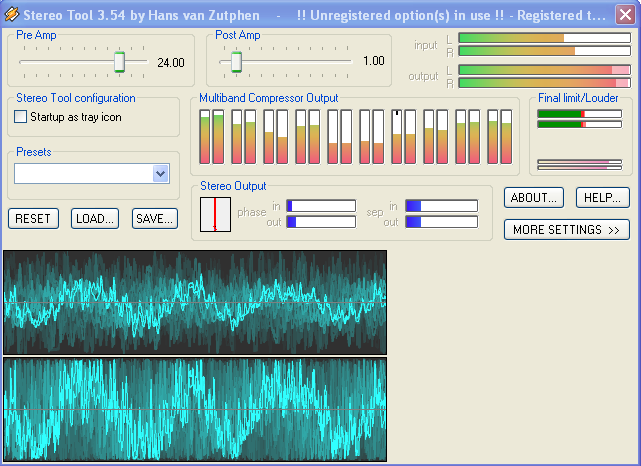641x466 pixels.
Task: Click the last Multiband Compressor band meter
Action: click(x=507, y=137)
